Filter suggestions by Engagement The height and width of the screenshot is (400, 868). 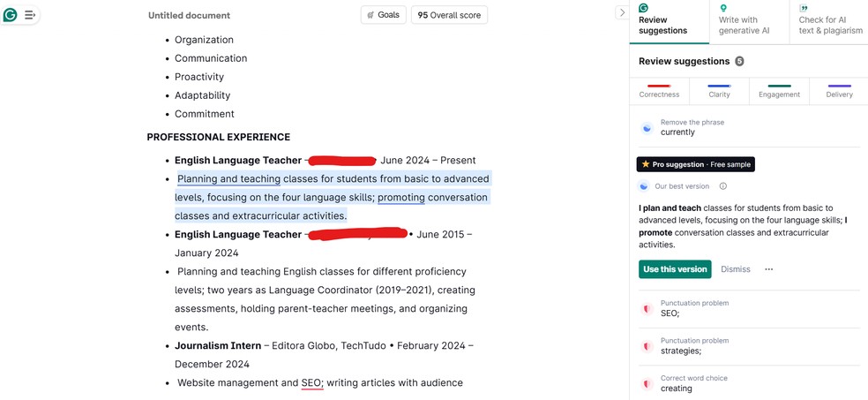(x=779, y=91)
